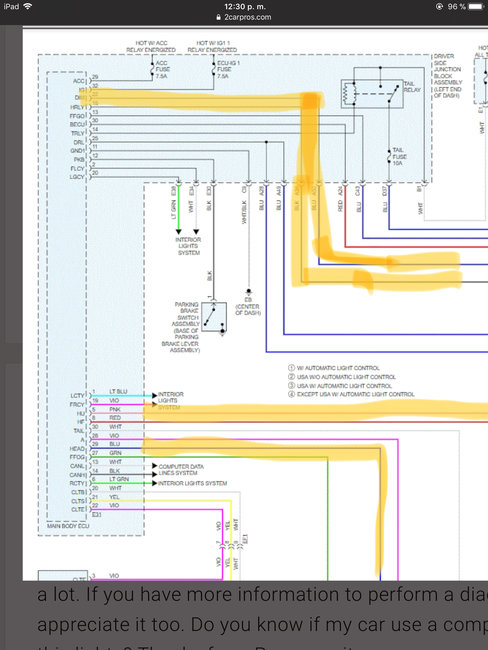Image resolution: width=488 pixels, height=650 pixels.
Task: Tap the rotation lock icon beside 96 %
Action: 439,6
